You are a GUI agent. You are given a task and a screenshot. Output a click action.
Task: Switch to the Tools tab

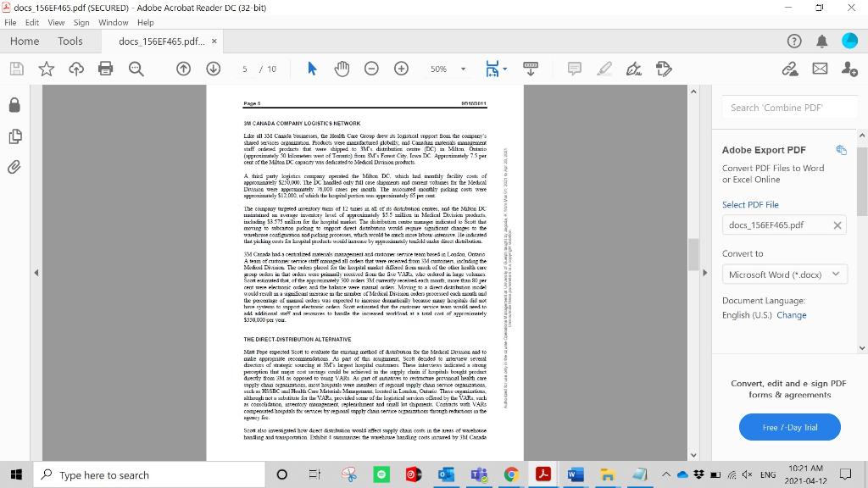coord(70,41)
